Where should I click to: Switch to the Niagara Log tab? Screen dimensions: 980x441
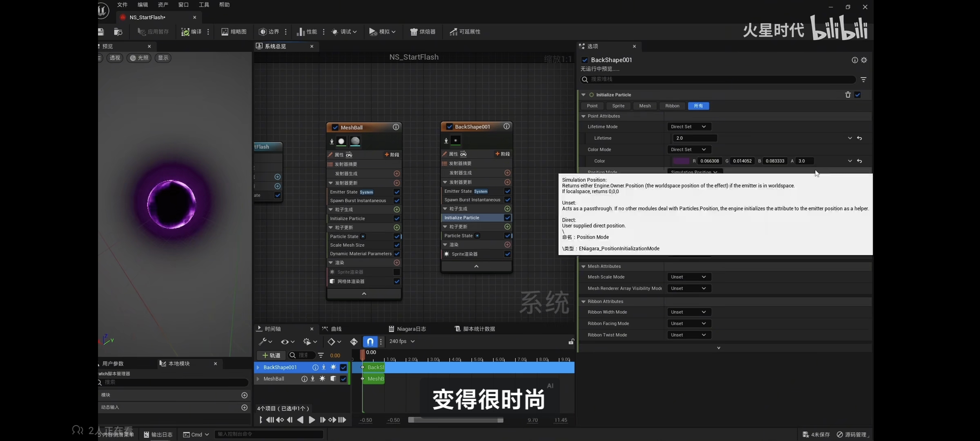pos(407,329)
